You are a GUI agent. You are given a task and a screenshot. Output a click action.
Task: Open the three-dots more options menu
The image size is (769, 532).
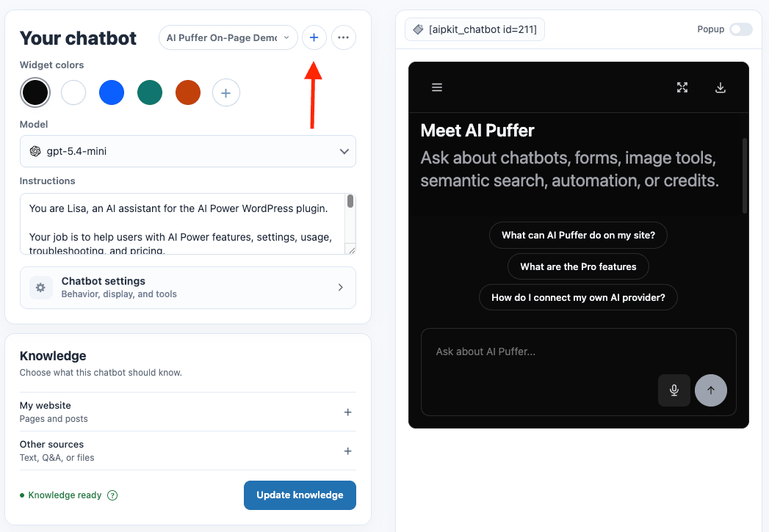coord(343,37)
